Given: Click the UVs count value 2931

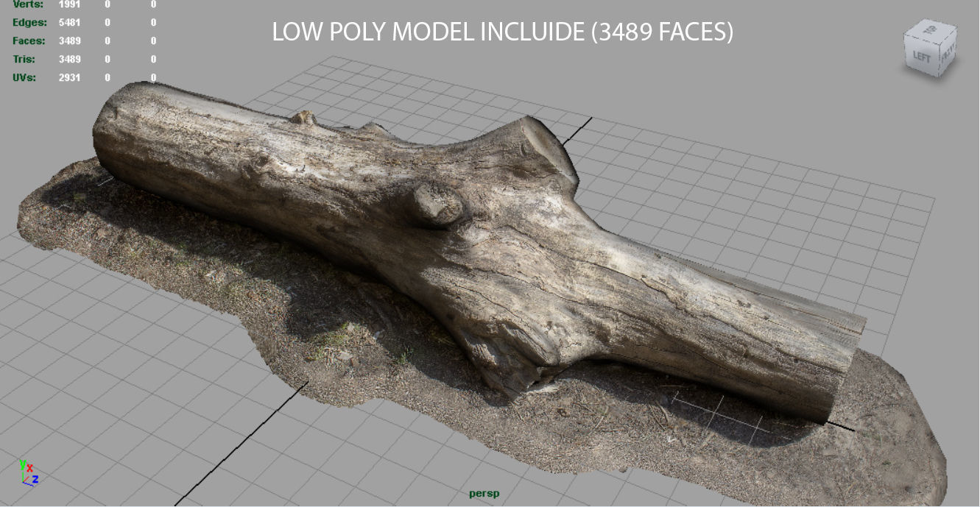Looking at the screenshot, I should click(70, 77).
